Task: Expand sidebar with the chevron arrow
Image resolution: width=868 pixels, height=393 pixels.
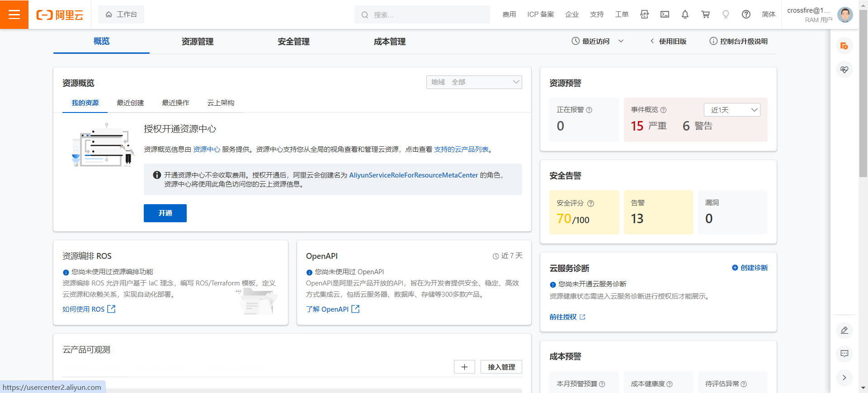Action: pyautogui.click(x=844, y=378)
